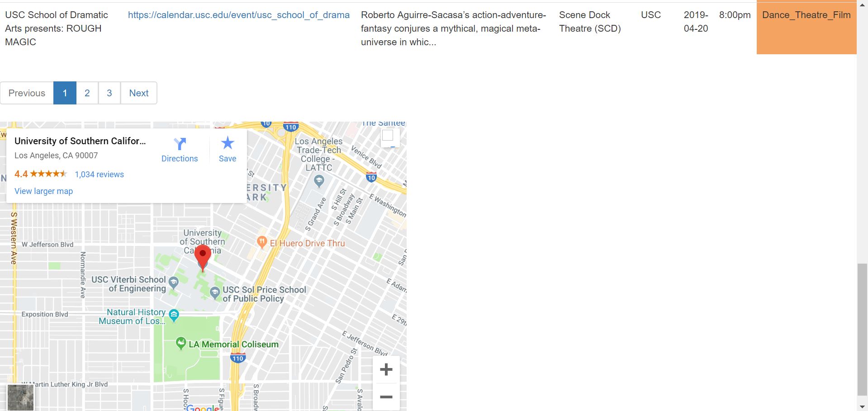Click the 2019-04-20 date cell
This screenshot has height=411, width=868.
click(x=696, y=22)
